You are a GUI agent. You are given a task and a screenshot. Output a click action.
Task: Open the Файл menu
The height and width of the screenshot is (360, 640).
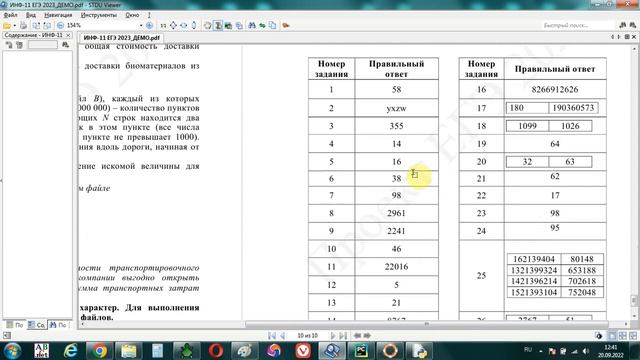(x=10, y=15)
